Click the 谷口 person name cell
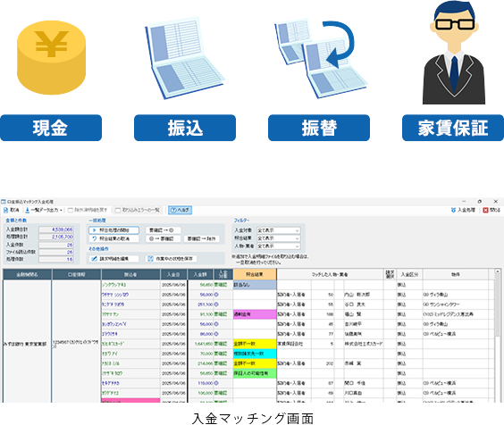The image size is (504, 425). pyautogui.click(x=363, y=304)
